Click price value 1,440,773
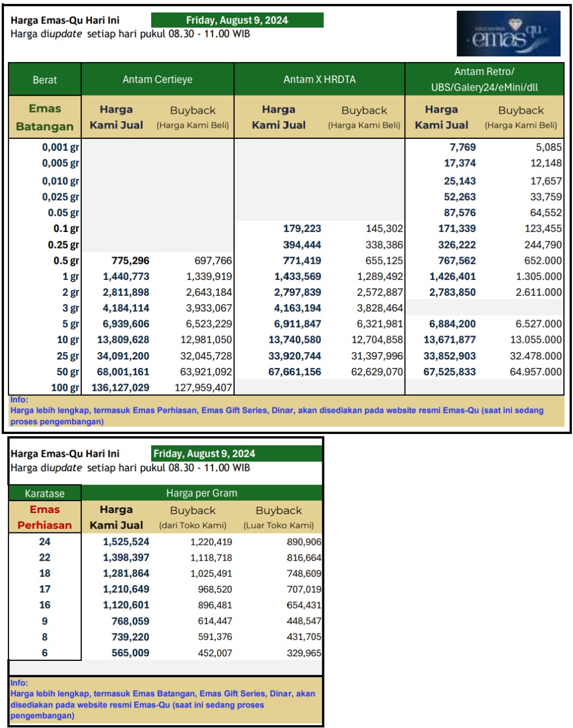 [x=126, y=276]
